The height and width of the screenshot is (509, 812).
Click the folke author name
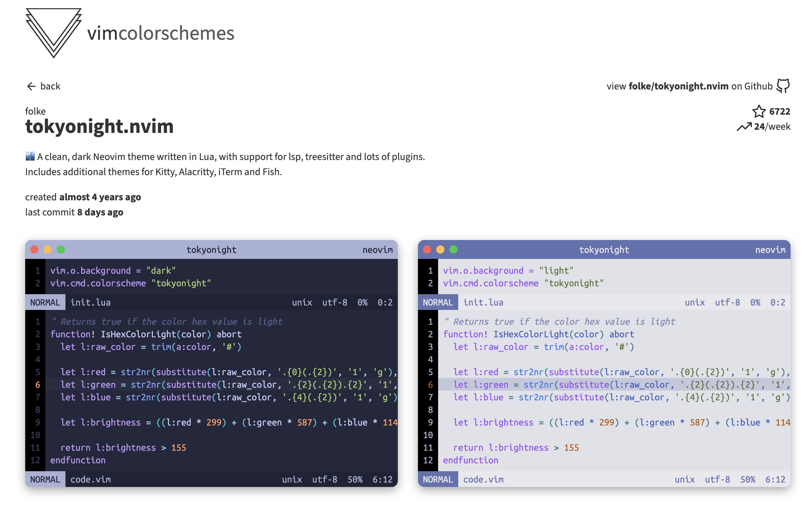point(35,111)
